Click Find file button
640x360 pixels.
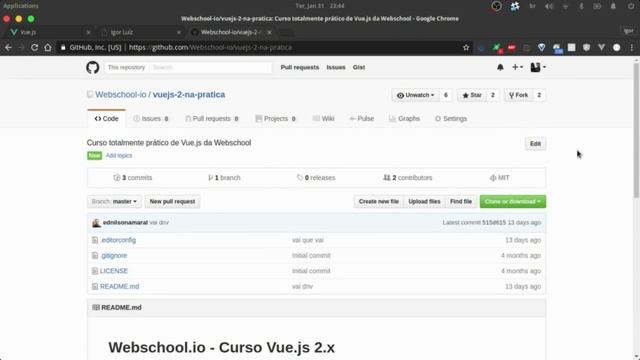click(461, 202)
